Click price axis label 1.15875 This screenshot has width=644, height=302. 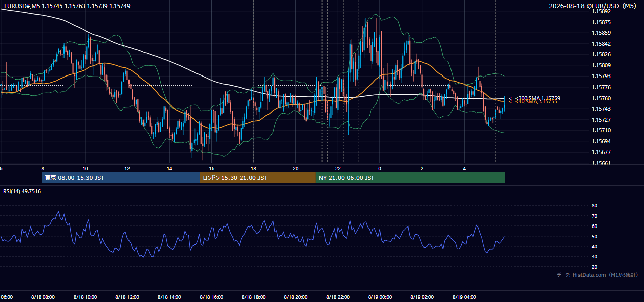tap(602, 22)
